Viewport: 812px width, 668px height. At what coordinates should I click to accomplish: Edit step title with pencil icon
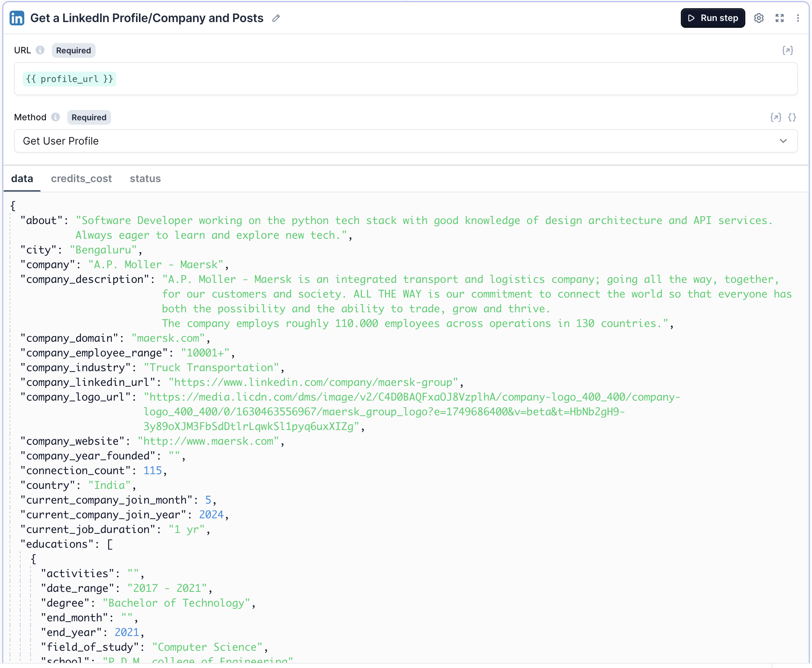[276, 18]
